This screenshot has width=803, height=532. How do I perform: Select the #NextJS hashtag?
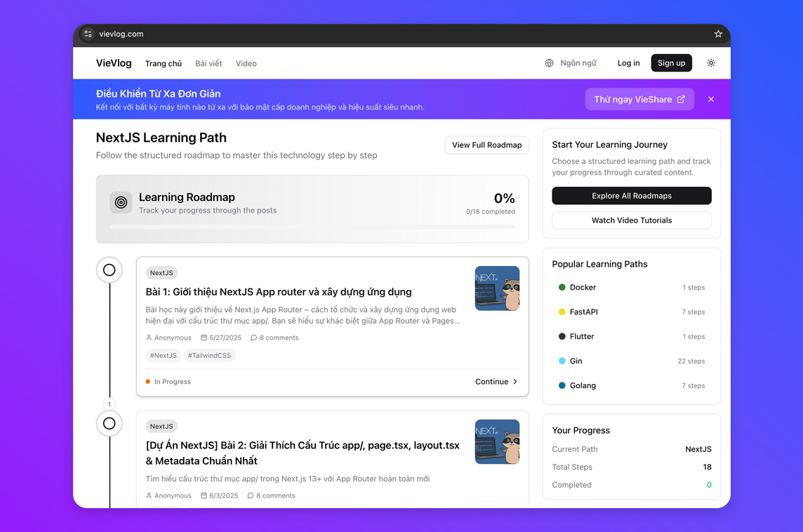point(164,355)
